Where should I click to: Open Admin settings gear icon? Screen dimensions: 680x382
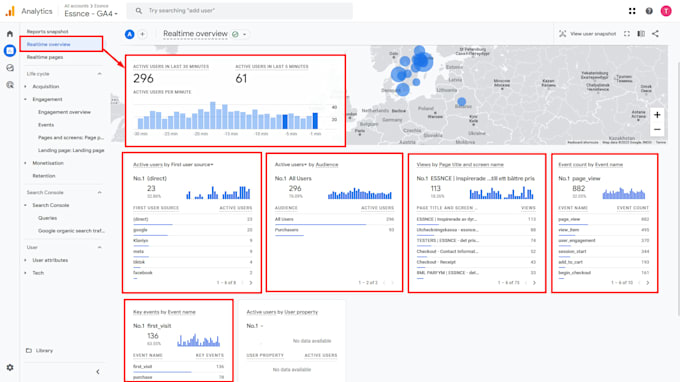[x=10, y=368]
